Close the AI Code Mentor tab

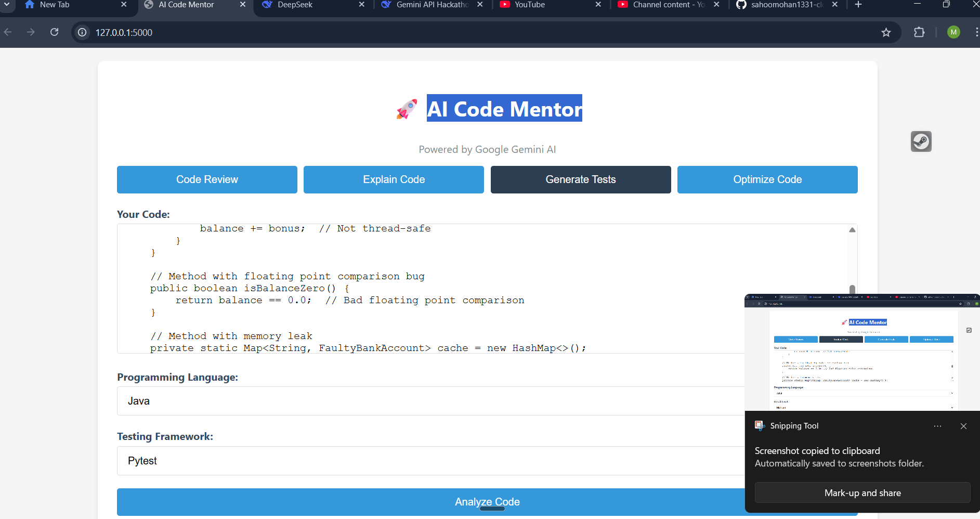click(243, 4)
